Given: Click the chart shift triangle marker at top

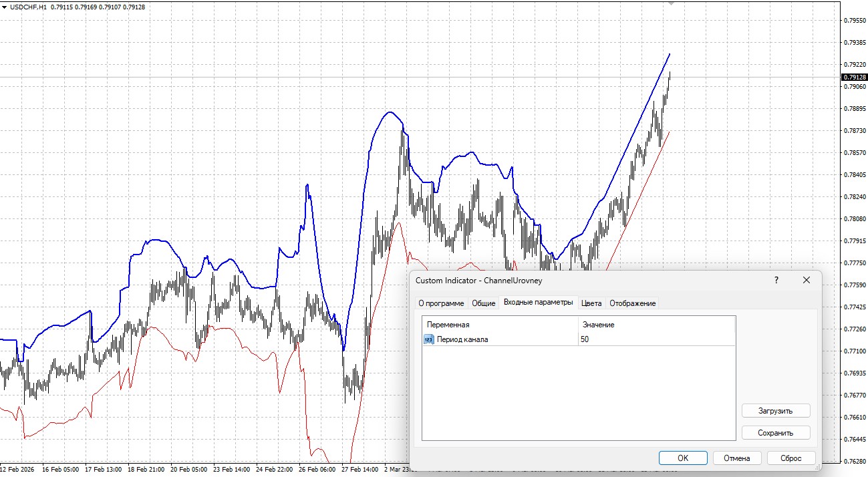Looking at the screenshot, I should (x=672, y=3).
